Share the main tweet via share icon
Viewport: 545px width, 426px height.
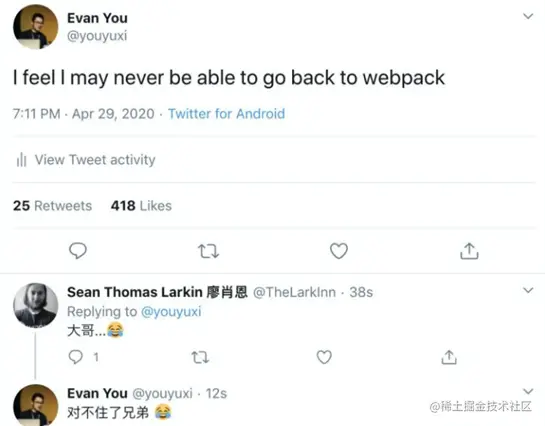469,251
